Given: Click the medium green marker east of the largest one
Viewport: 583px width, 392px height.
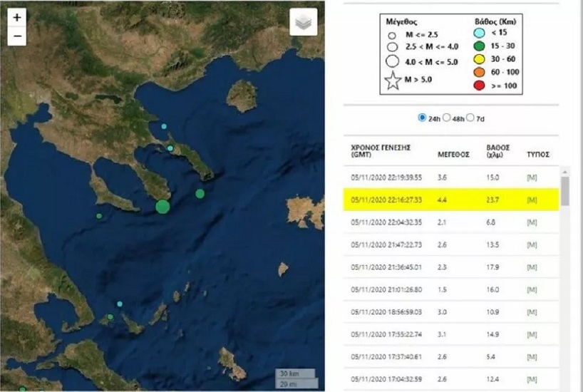Looking at the screenshot, I should coord(200,193).
